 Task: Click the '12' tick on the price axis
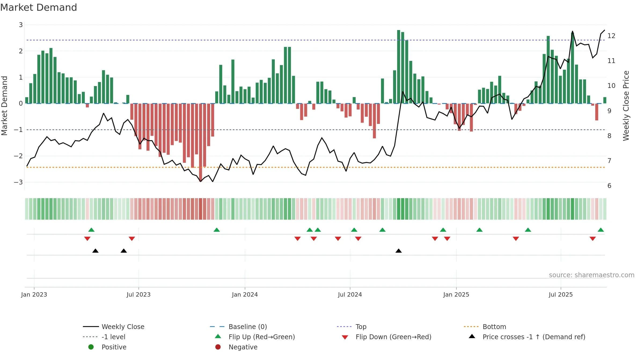click(612, 36)
